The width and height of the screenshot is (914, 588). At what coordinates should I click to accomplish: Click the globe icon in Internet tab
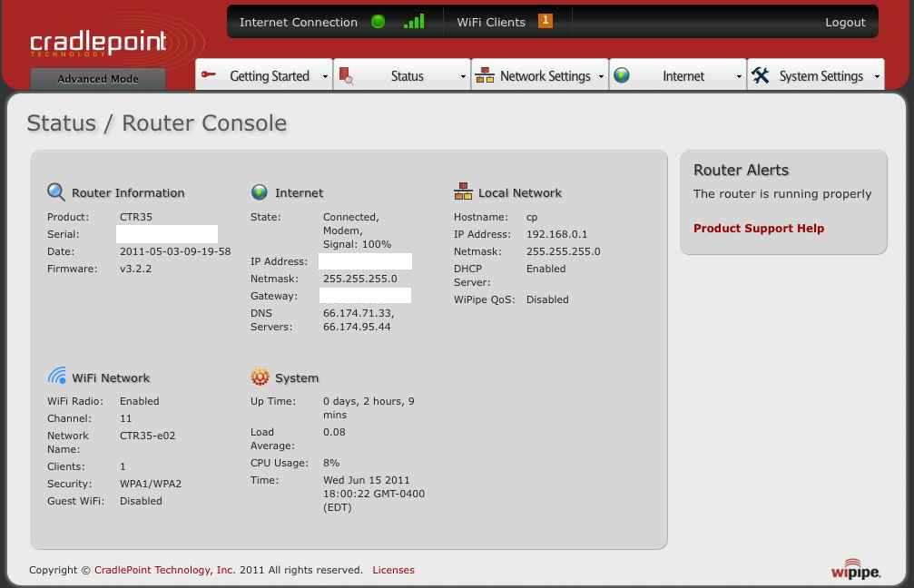coord(622,75)
